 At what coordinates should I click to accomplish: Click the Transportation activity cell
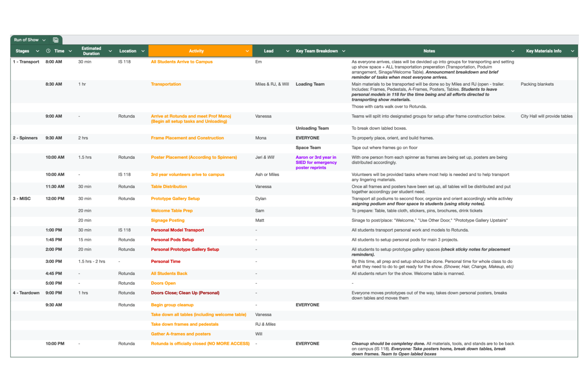pyautogui.click(x=166, y=84)
